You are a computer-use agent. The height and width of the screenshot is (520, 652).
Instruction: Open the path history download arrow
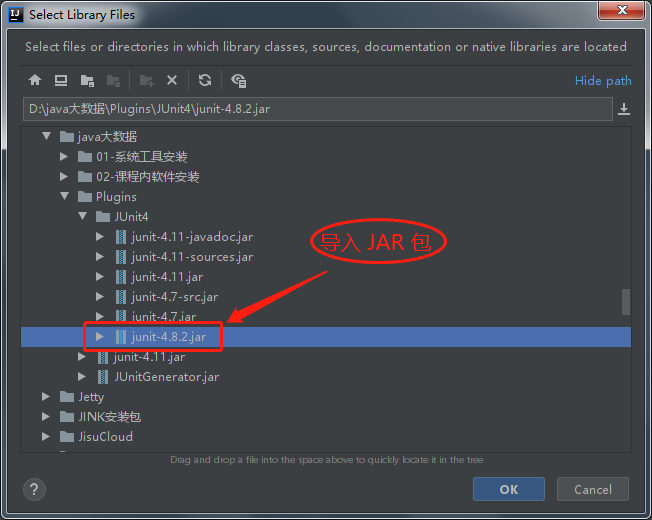pyautogui.click(x=624, y=109)
